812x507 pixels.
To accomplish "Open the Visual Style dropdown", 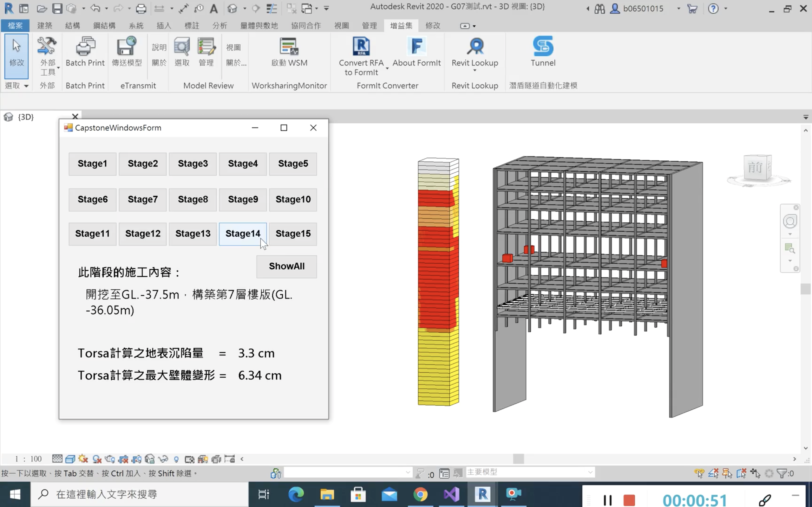I will 70,459.
